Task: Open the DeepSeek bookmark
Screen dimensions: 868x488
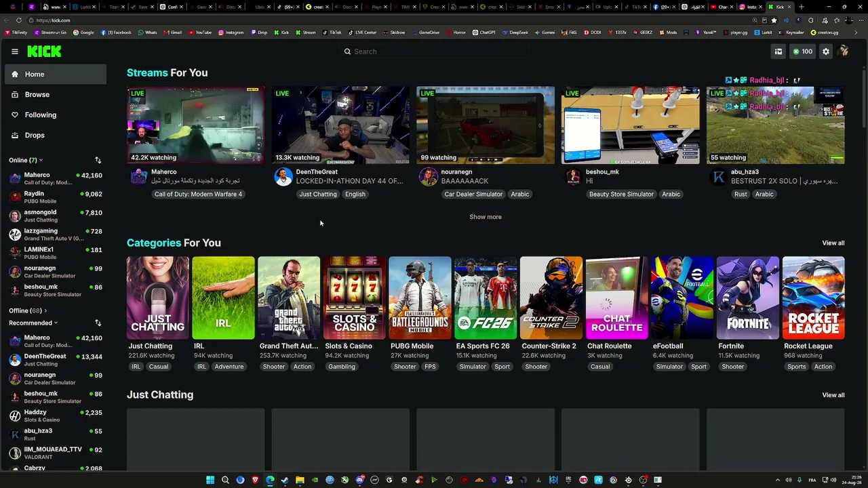Action: pos(515,33)
